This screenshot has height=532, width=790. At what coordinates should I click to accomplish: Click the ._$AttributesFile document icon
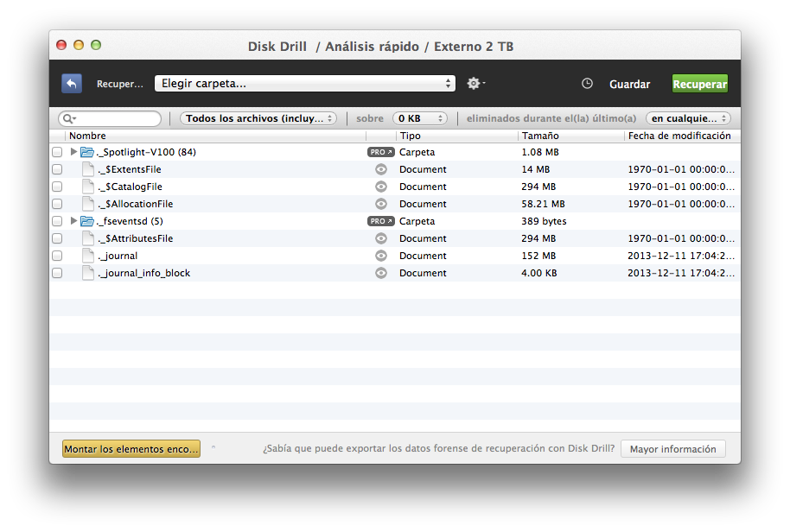pos(88,238)
